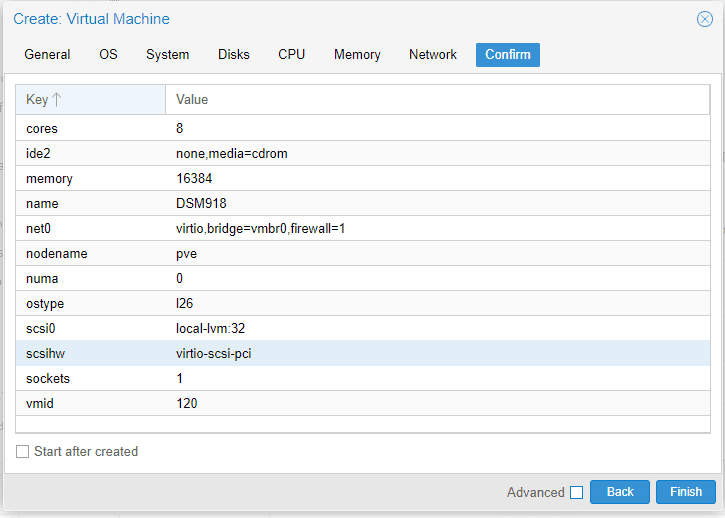725x518 pixels.
Task: Click the local-lvm:32 value
Action: coord(210,328)
